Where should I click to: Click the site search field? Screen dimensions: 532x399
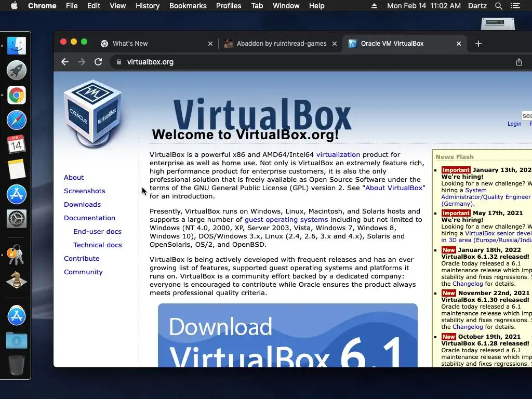point(527,116)
